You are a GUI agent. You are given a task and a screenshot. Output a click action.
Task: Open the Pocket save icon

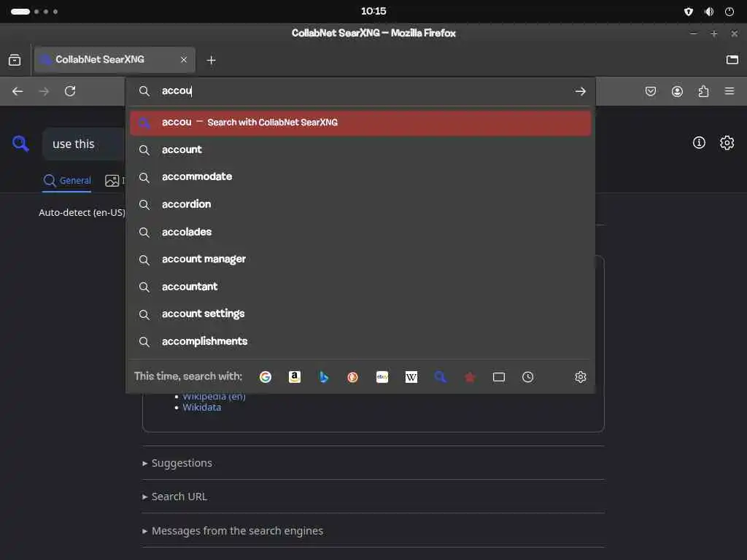[650, 91]
